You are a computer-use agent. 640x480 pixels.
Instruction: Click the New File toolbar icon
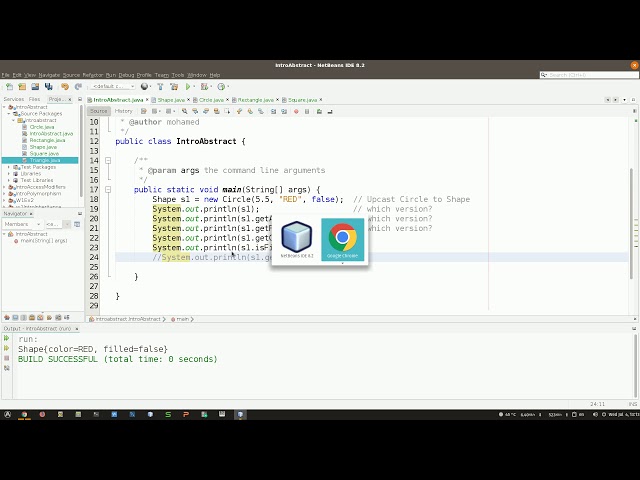9,87
